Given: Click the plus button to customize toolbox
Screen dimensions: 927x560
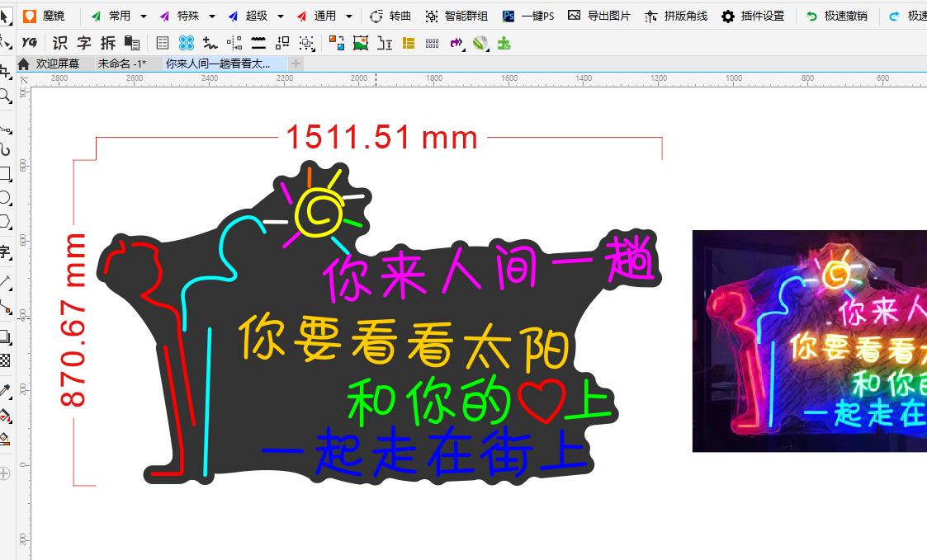Looking at the screenshot, I should point(5,473).
